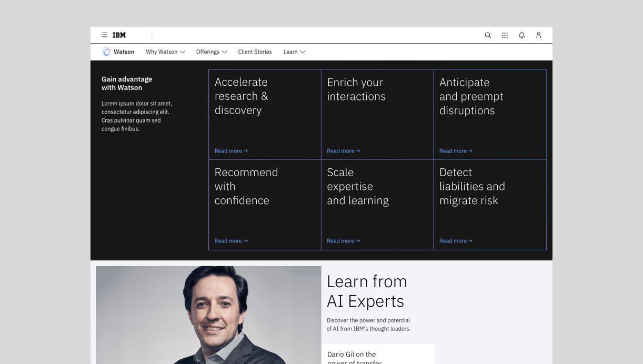Click the Gain advantage with Watson heading
This screenshot has width=643, height=364.
click(x=127, y=83)
